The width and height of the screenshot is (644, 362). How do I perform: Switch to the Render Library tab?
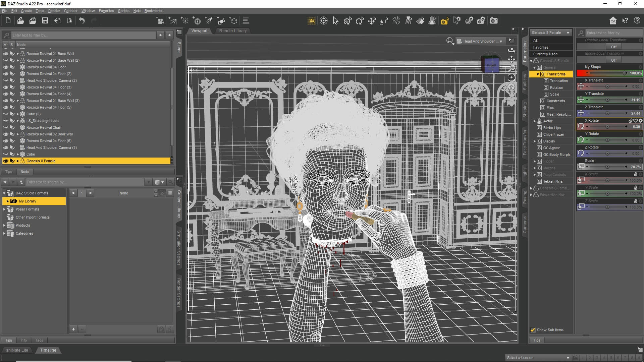(x=233, y=31)
